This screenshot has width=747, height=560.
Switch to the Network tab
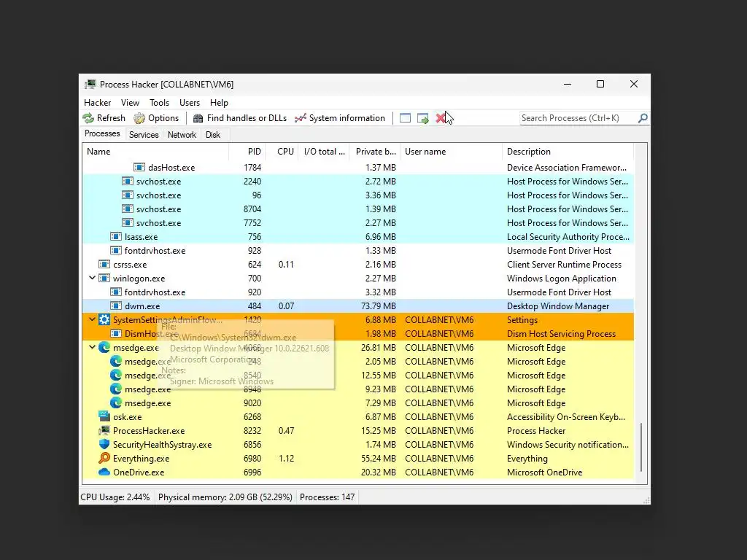(x=182, y=135)
